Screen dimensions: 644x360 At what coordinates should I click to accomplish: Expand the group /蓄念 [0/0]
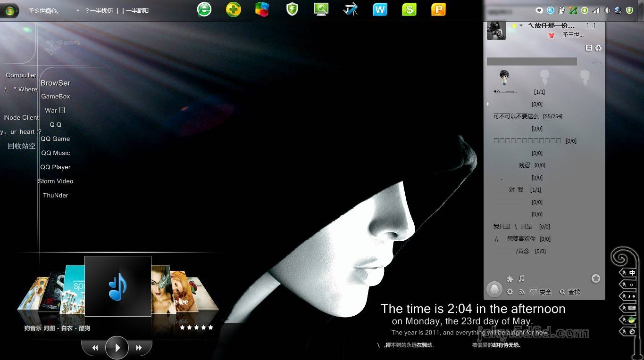[x=531, y=251]
